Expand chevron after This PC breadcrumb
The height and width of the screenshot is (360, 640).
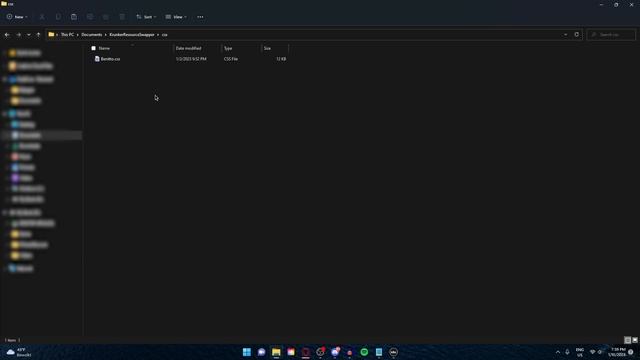[x=78, y=35]
